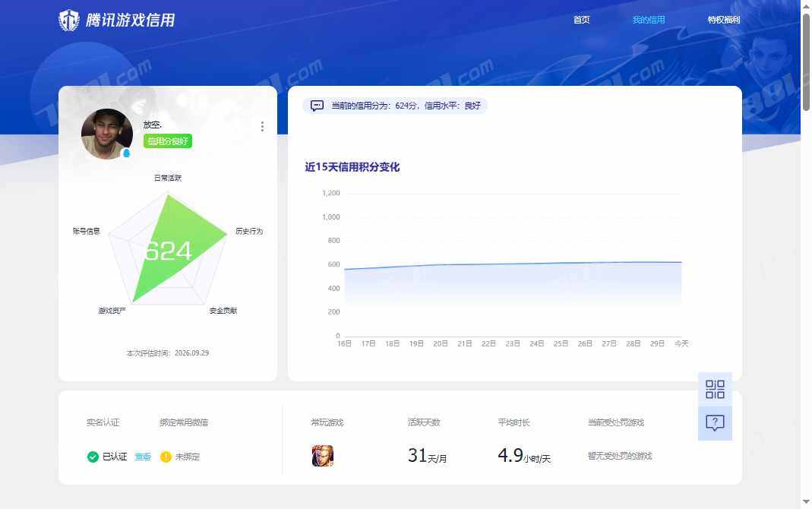Go to 首页 navigation tab
Viewport: 812px width, 509px height.
581,20
